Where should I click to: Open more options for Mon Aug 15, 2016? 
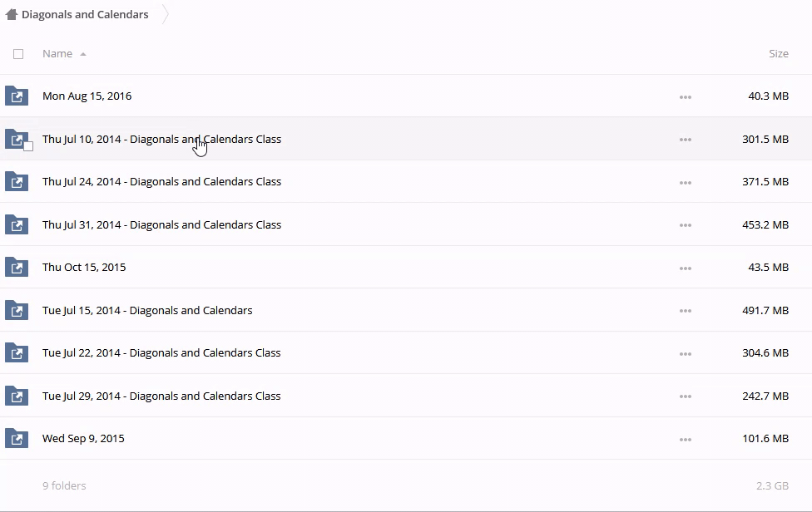(686, 97)
